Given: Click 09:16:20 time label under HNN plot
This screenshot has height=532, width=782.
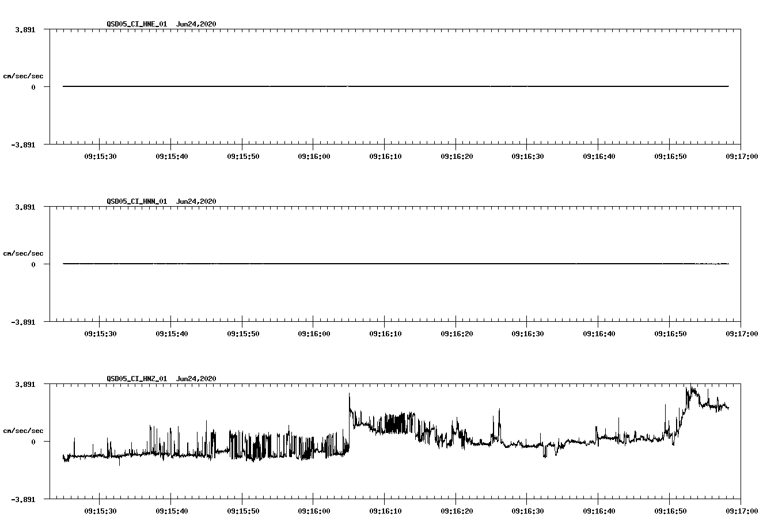Looking at the screenshot, I should [x=457, y=334].
